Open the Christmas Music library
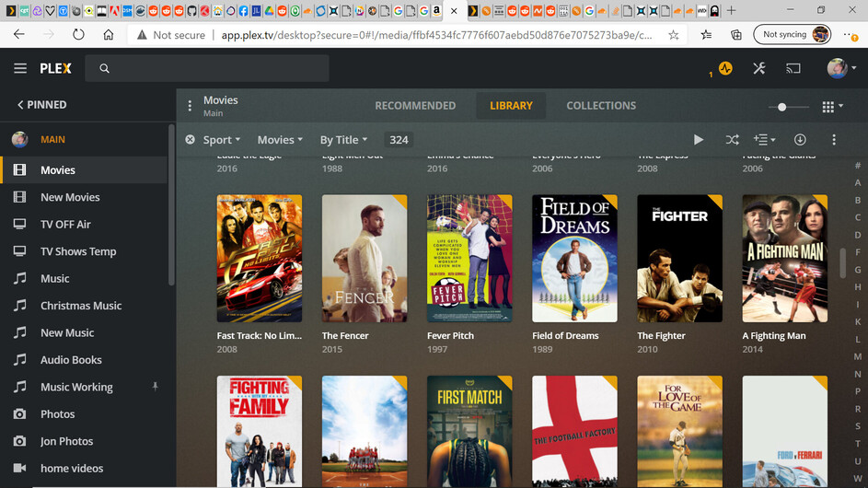 click(x=83, y=306)
